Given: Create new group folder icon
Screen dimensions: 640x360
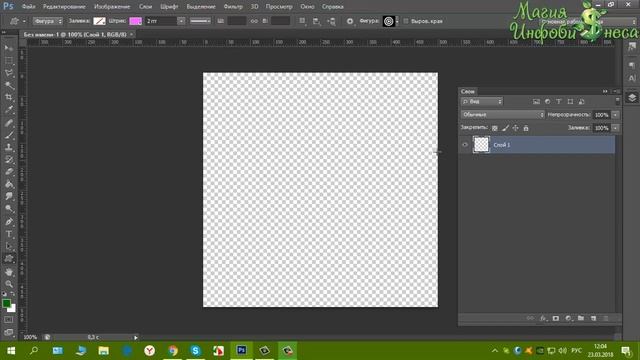Looking at the screenshot, I should [581, 318].
